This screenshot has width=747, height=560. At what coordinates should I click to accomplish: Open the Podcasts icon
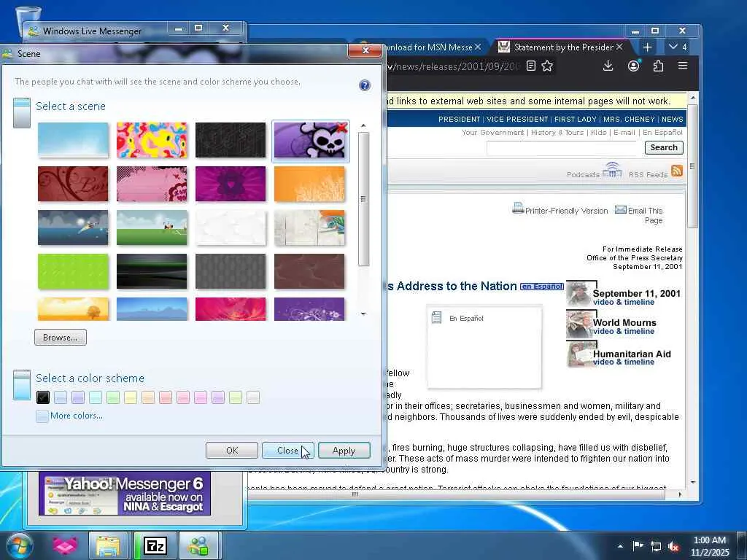tap(612, 170)
